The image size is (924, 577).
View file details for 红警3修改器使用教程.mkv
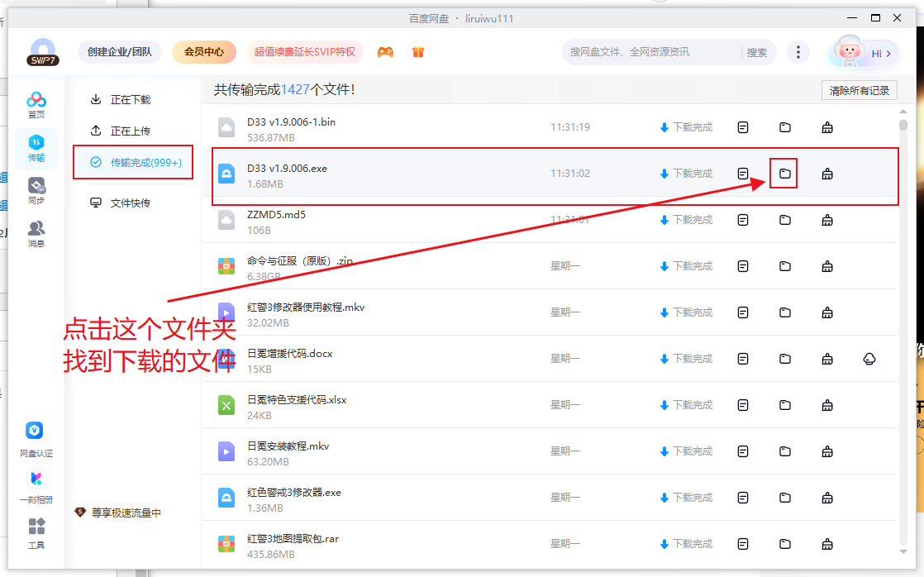pos(742,312)
